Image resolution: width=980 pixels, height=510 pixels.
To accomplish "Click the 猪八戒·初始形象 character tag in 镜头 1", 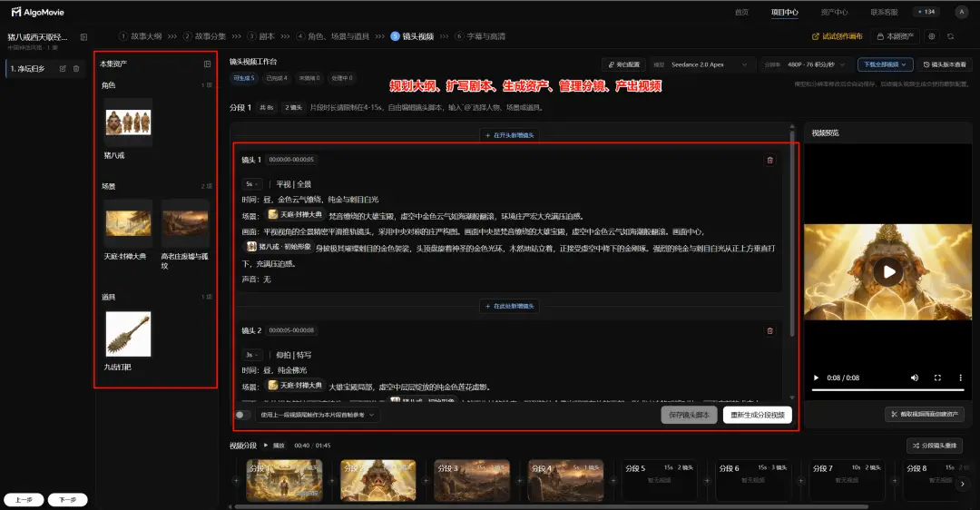I will (279, 247).
